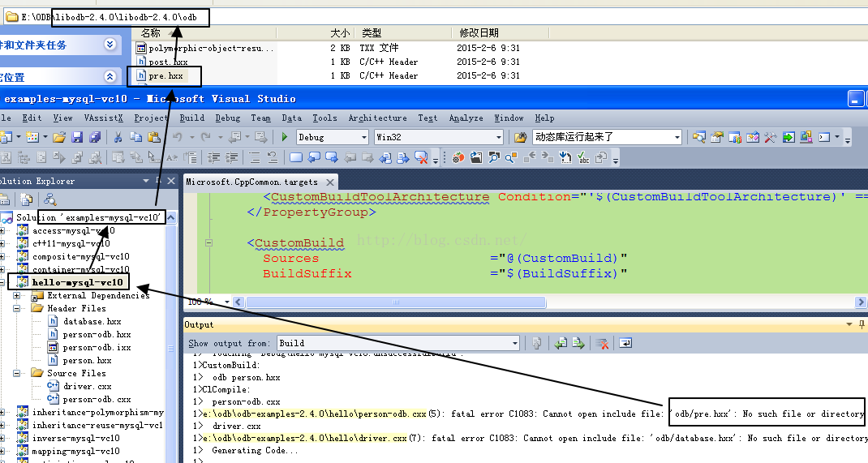
Task: Open the Analyze menu
Action: [466, 118]
